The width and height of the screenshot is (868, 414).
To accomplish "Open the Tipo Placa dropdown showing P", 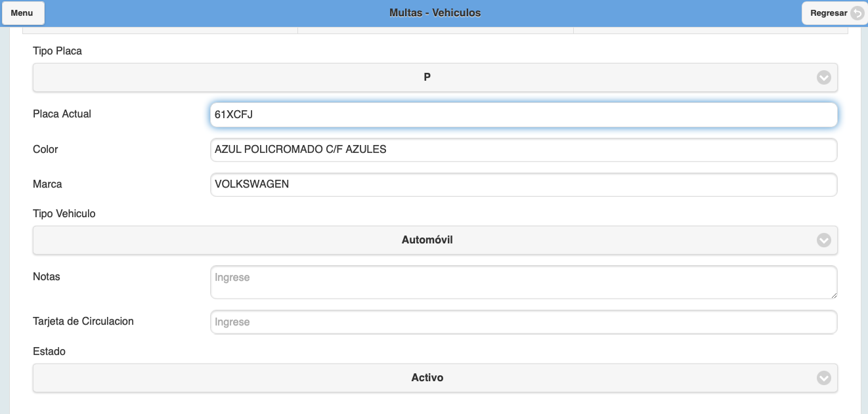I will point(427,77).
